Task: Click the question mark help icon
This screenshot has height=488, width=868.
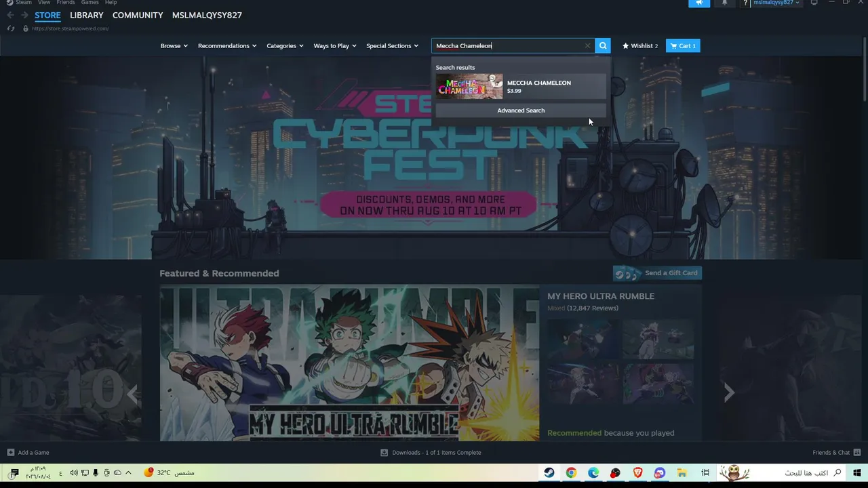Action: [745, 3]
